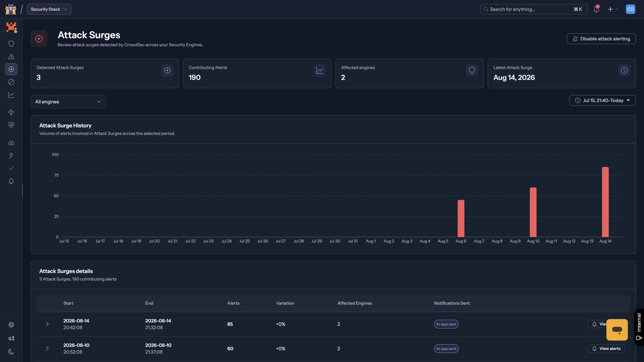644x362 pixels.
Task: Click the Aug 6 bar in the chart
Action: [461, 218]
